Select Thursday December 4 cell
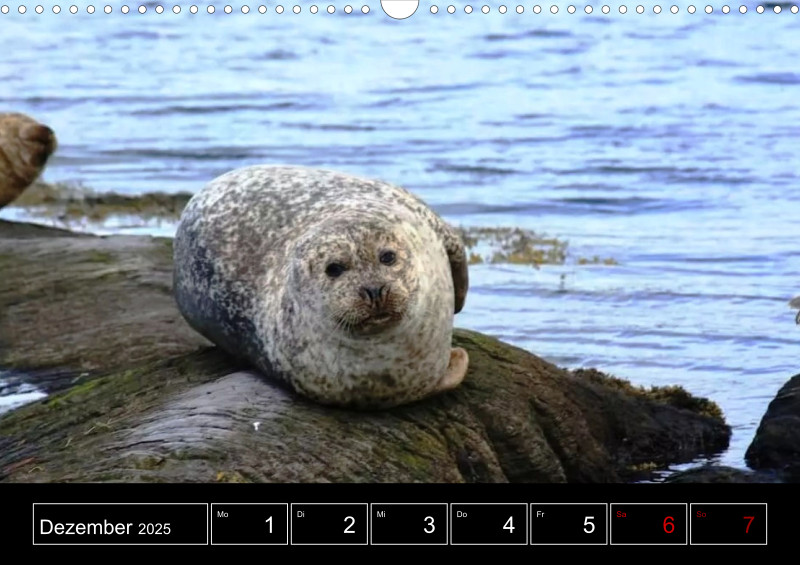 pyautogui.click(x=489, y=524)
